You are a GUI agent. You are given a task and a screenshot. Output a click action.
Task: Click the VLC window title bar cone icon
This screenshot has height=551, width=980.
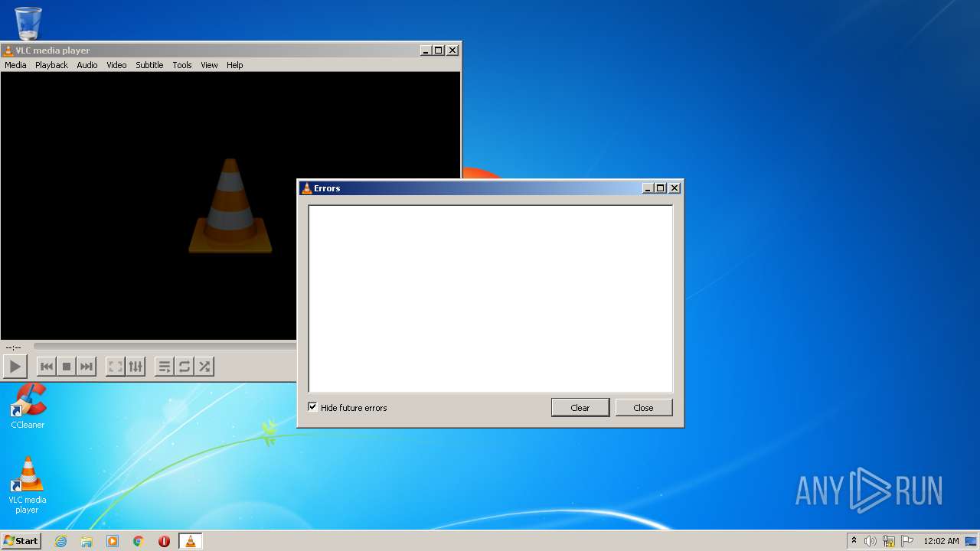(8, 51)
